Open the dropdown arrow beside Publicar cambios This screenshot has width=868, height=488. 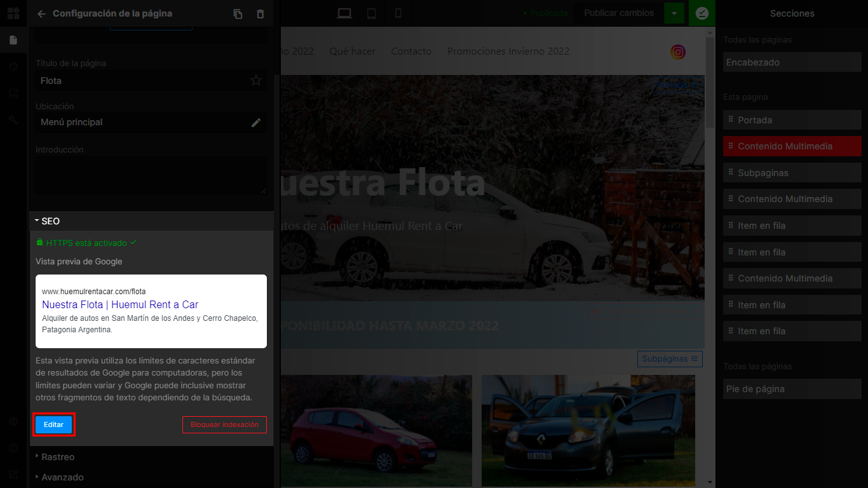tap(674, 13)
